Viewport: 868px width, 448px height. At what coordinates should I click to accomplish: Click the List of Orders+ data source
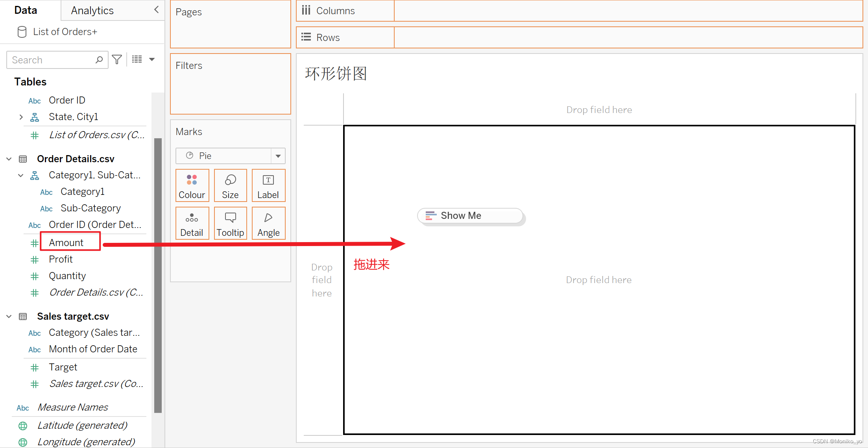click(x=65, y=31)
